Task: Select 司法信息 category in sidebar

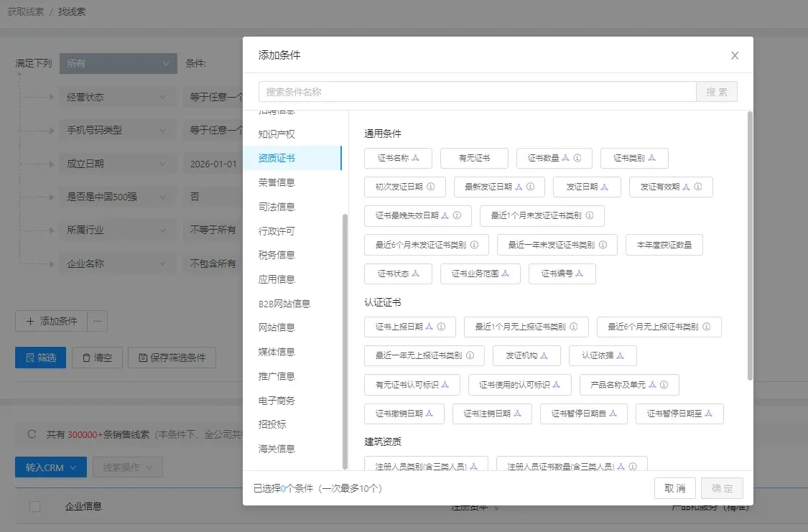Action: 277,207
